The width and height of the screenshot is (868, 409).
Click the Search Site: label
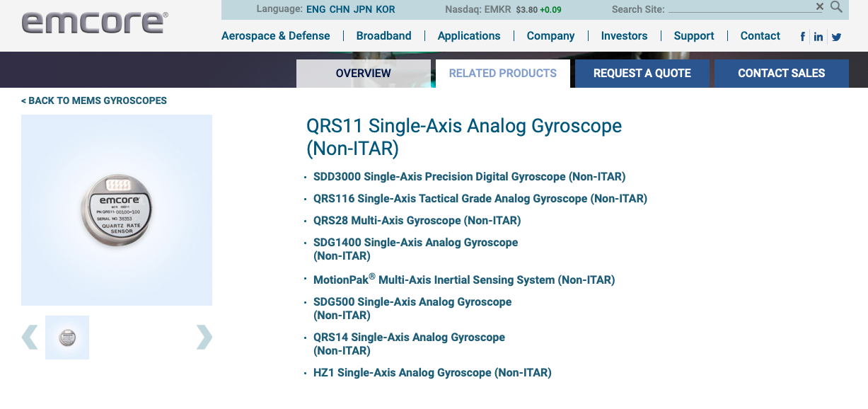click(x=638, y=9)
